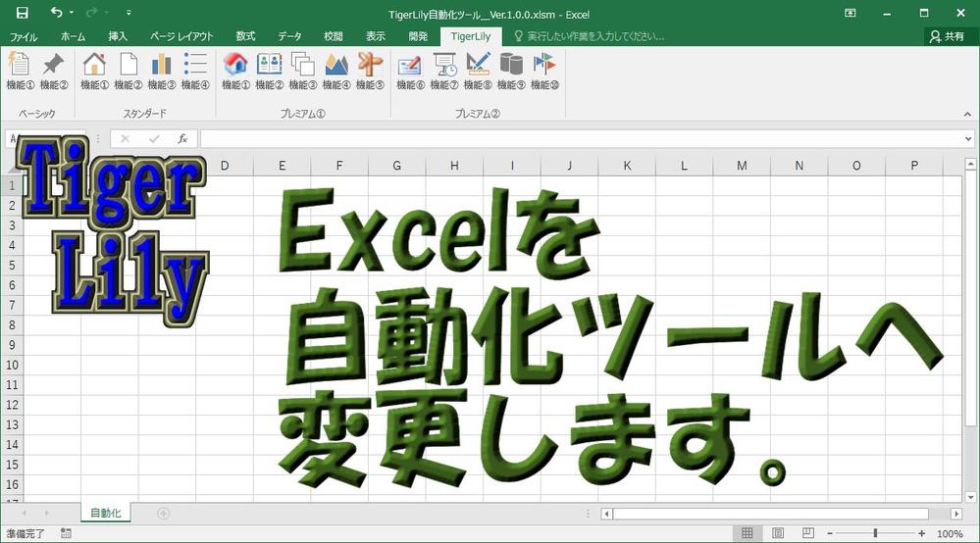
Task: Switch to the 校閲 tab
Action: pos(334,36)
